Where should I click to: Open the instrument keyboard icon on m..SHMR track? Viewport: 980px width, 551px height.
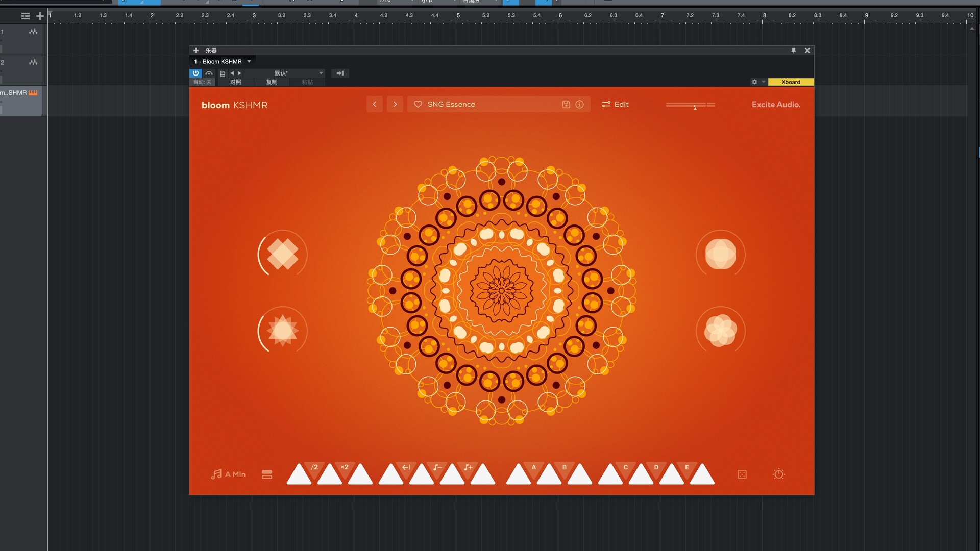point(33,93)
